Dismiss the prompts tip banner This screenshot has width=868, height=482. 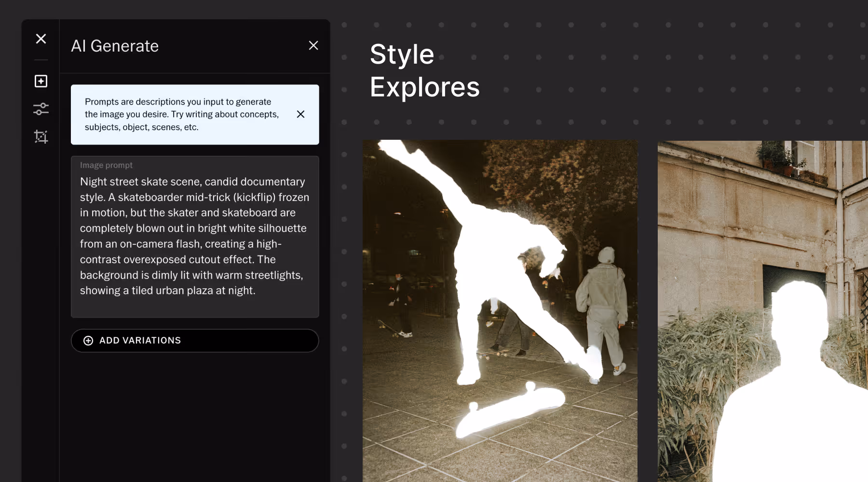(x=300, y=114)
